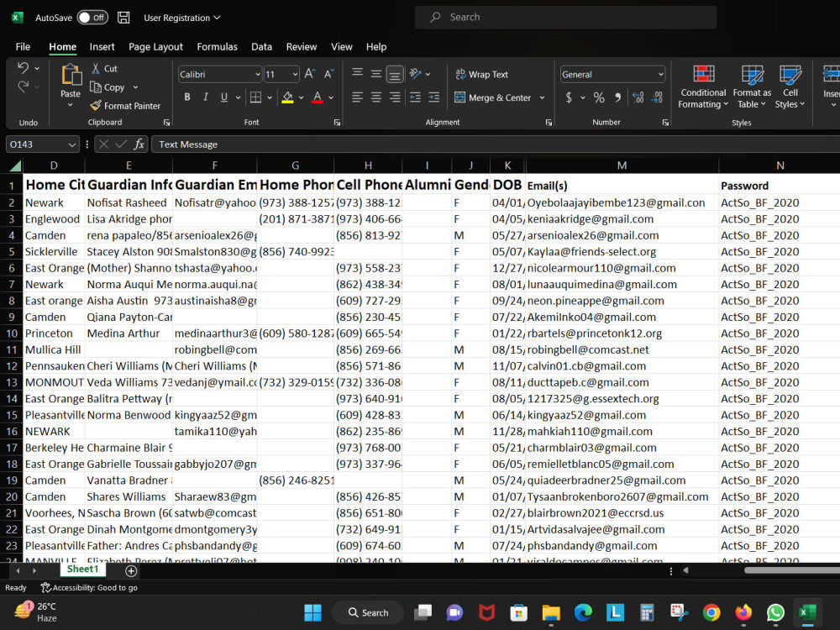Apply Percent Style

coord(599,97)
